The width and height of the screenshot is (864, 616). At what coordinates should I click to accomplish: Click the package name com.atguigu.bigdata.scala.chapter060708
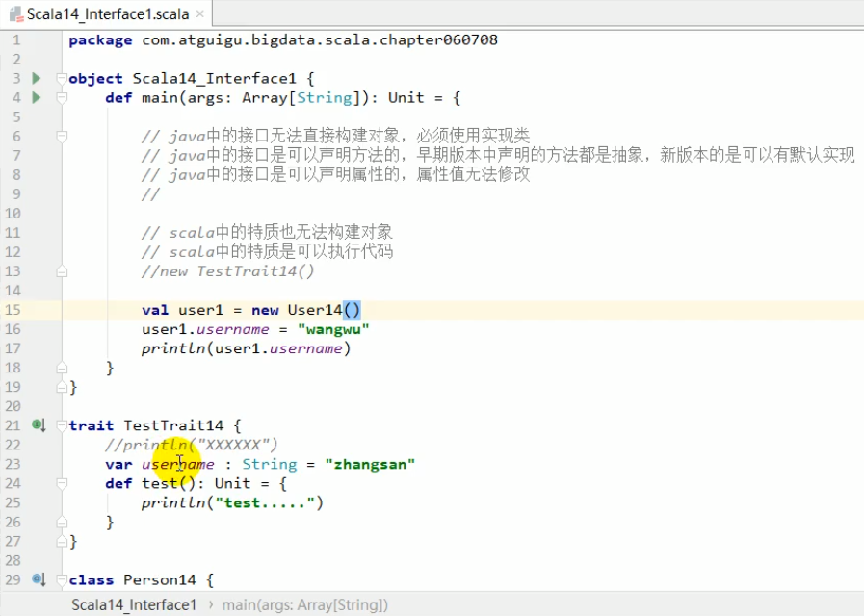320,39
